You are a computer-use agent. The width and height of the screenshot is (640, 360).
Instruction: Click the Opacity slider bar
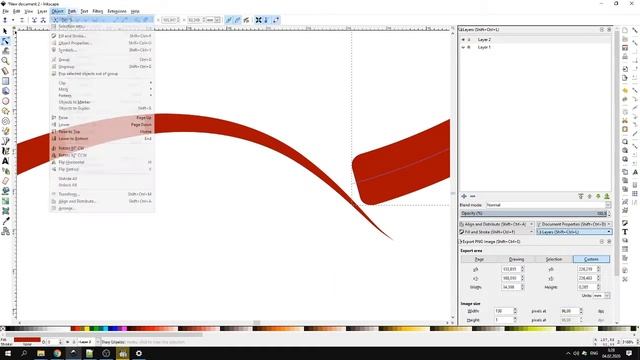tap(533, 213)
